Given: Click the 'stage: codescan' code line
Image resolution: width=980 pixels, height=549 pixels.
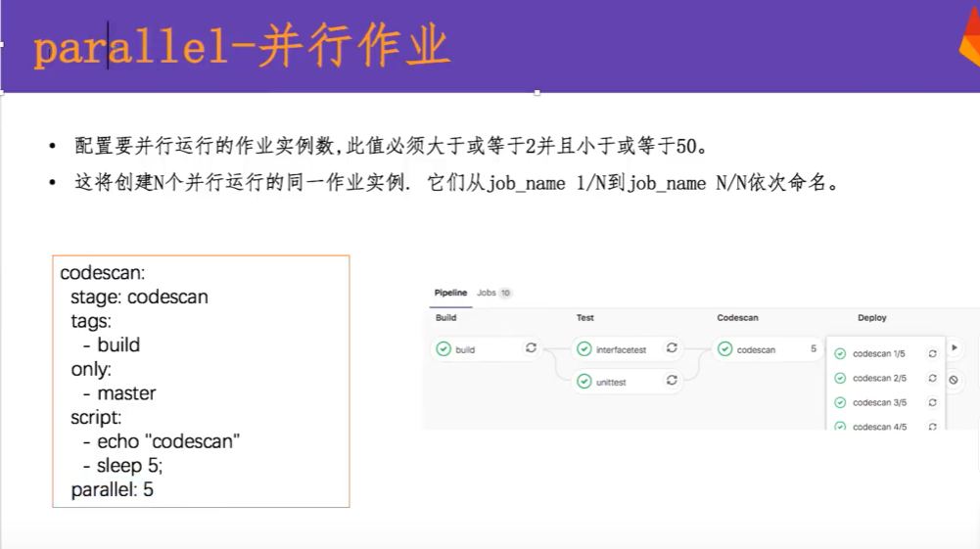Looking at the screenshot, I should click(139, 297).
